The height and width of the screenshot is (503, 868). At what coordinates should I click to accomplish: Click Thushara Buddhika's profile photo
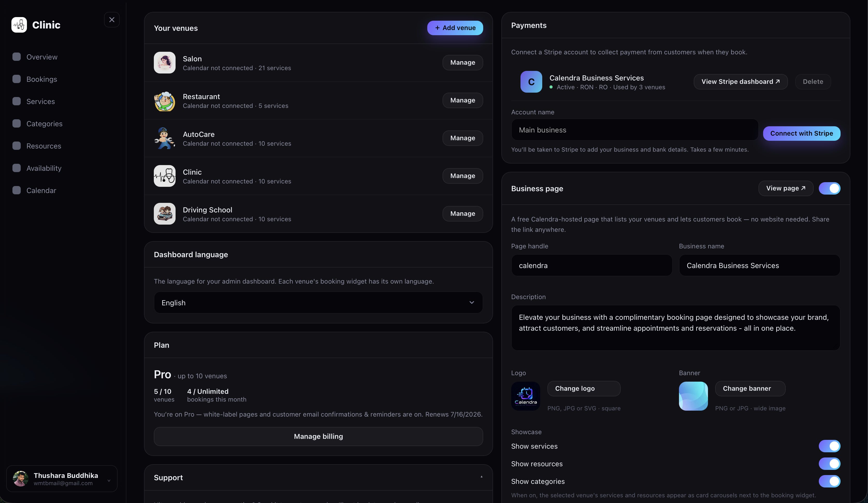(x=21, y=479)
